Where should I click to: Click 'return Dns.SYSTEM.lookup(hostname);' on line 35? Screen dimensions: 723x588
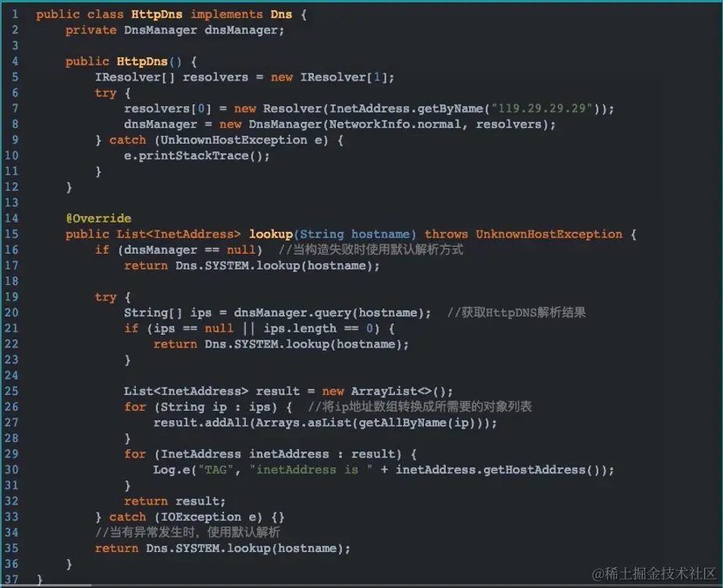click(223, 548)
